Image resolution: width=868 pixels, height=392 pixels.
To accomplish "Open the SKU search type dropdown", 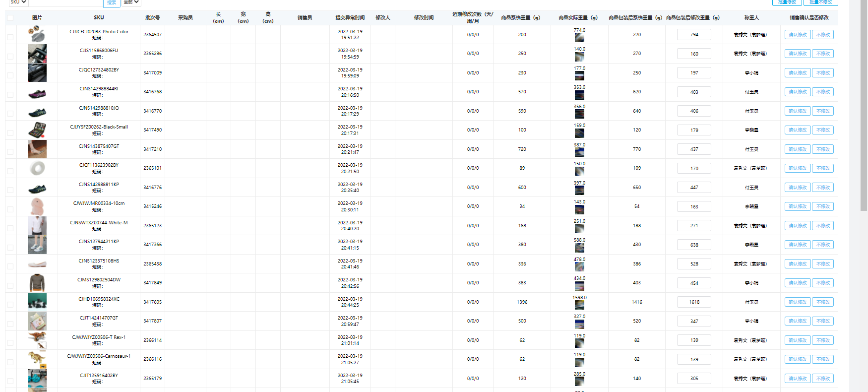I will [x=18, y=2].
